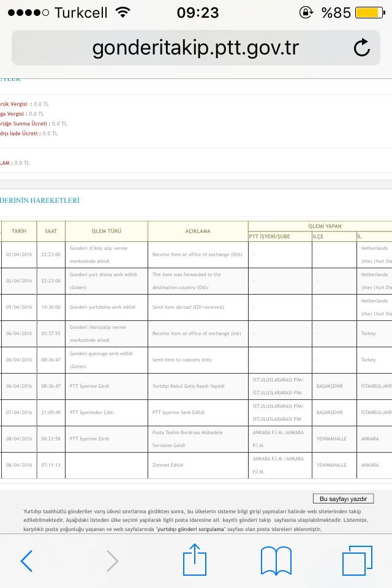392x588 pixels.
Task: Tap the Safari back arrow
Action: coord(26,561)
